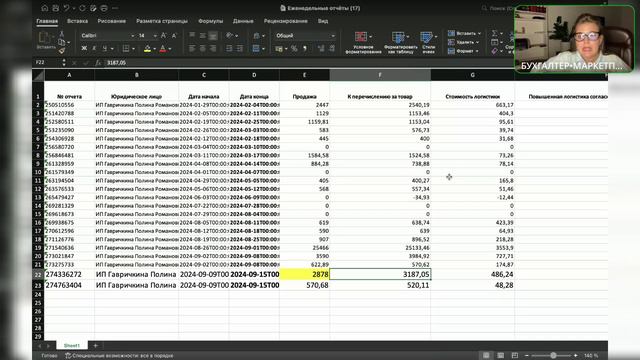
Task: Align text right
Action: point(213,49)
